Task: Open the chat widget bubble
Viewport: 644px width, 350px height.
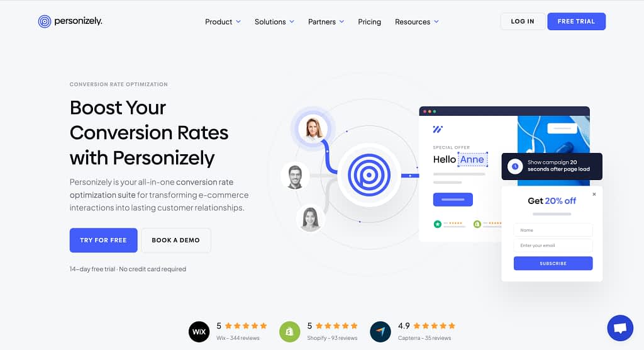Action: [620, 328]
